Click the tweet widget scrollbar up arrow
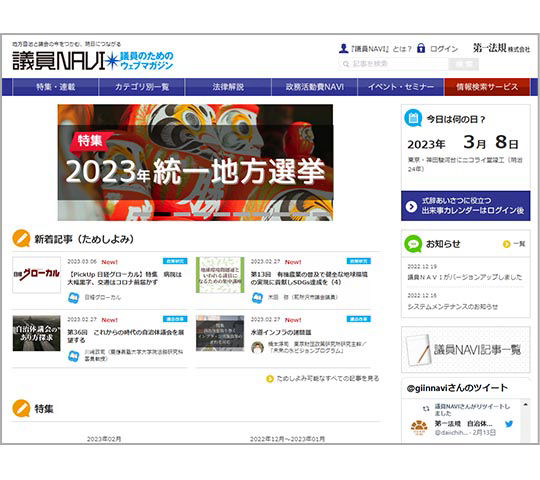This screenshot has width=540, height=480. (525, 405)
